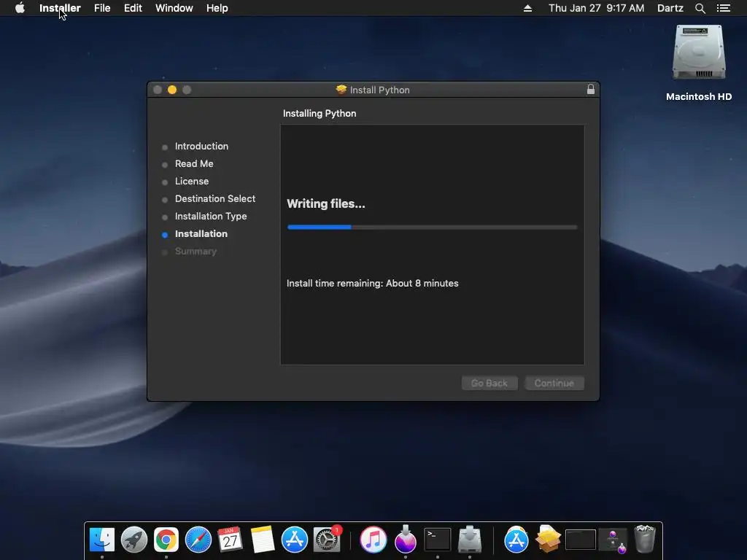Open the Edit menu
Screen dimensions: 747x560
(x=133, y=8)
